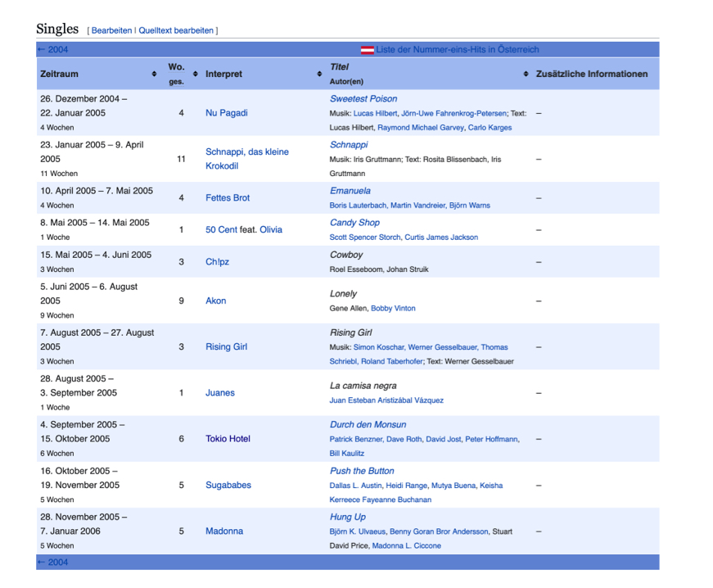Open author link Bobby Vinton
Image resolution: width=713 pixels, height=588 pixels.
[393, 309]
